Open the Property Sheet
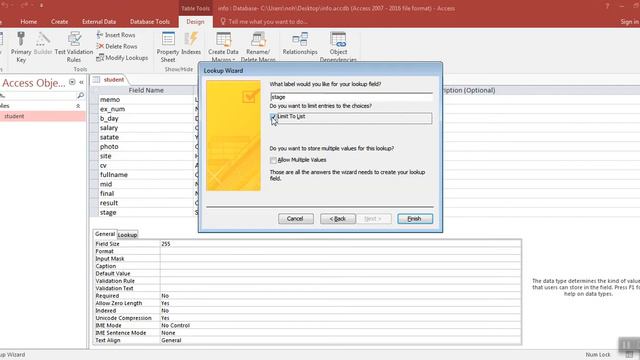 point(168,47)
